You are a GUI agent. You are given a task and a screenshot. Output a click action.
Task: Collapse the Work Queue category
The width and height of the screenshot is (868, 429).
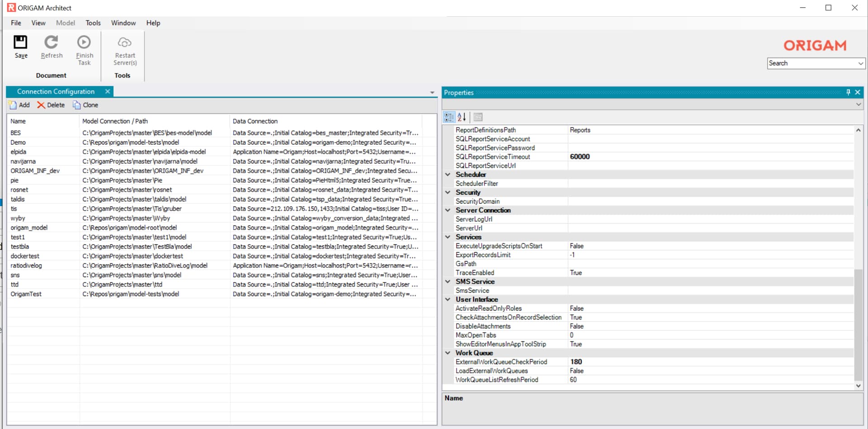(448, 353)
